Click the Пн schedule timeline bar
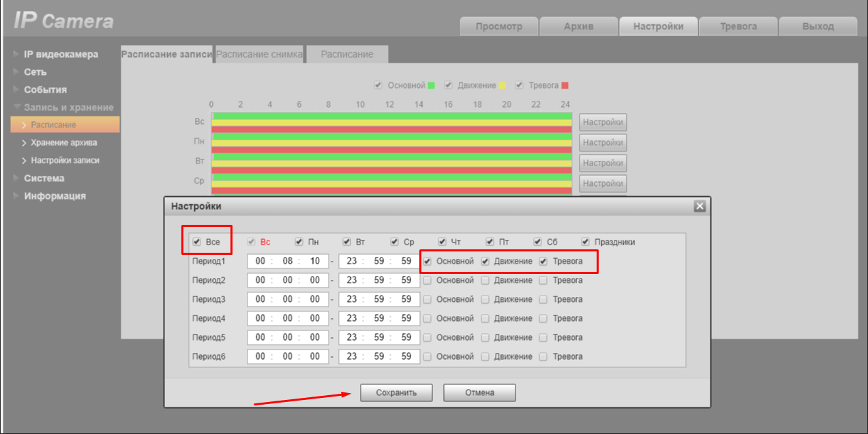The height and width of the screenshot is (434, 868). tap(391, 143)
